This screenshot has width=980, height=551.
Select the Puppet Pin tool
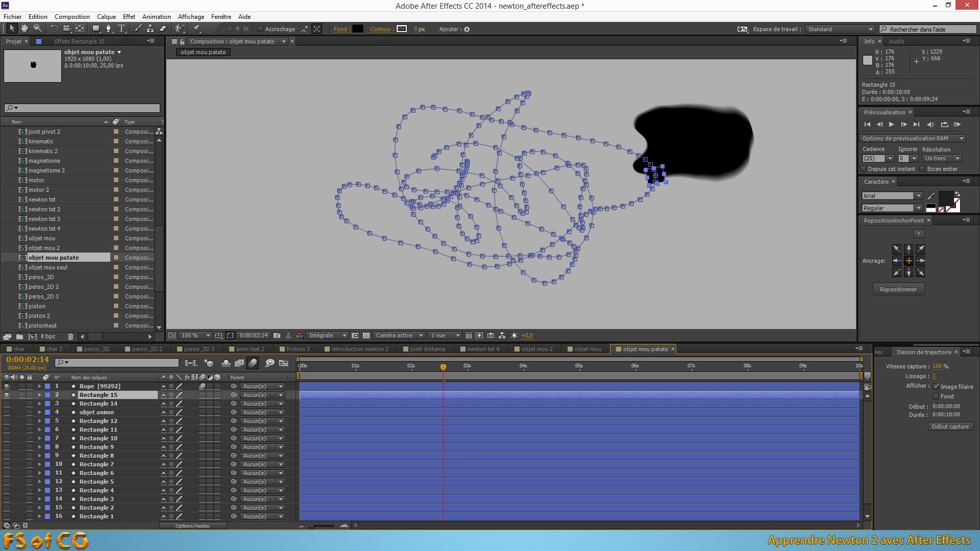pos(197,29)
